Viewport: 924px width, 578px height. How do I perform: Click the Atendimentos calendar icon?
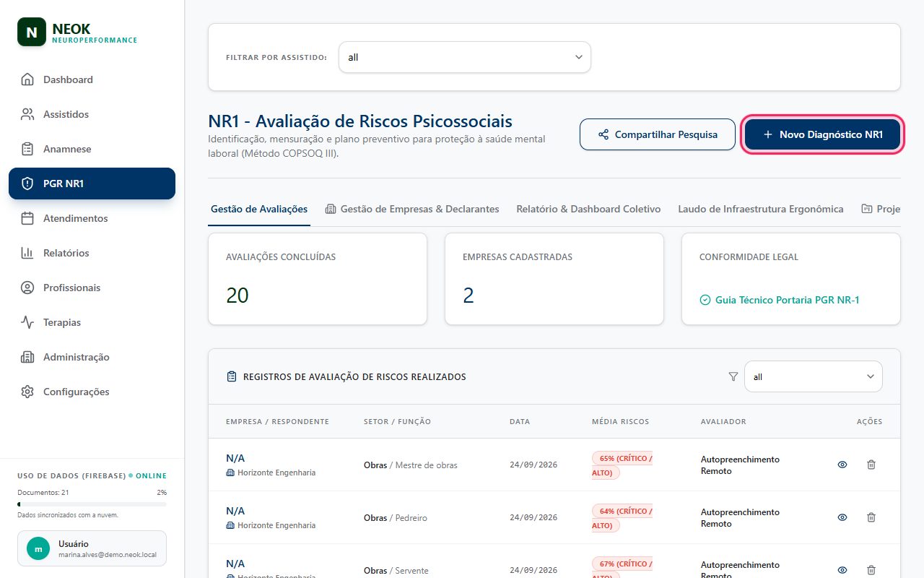(27, 218)
